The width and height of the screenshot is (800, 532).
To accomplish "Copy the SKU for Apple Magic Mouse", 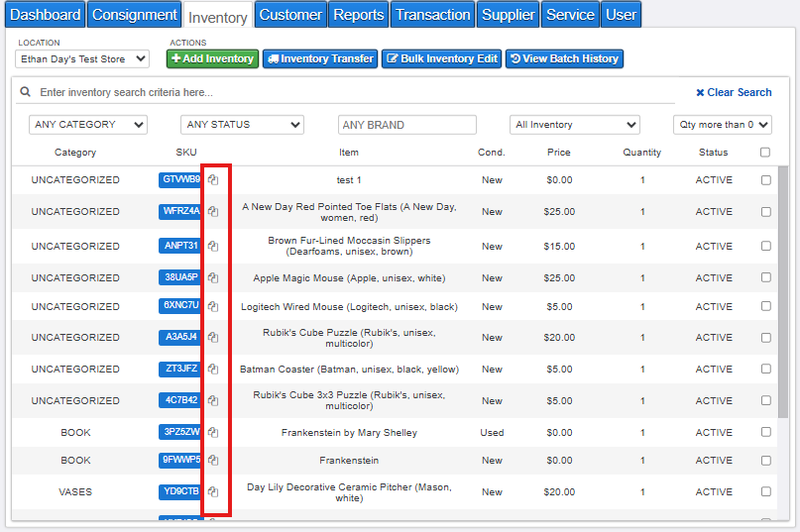I will pos(212,278).
